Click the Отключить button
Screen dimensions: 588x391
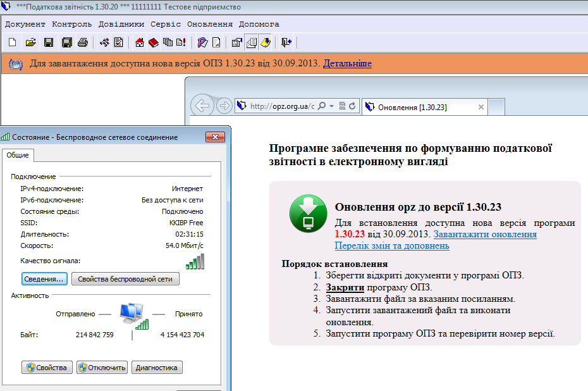coord(102,368)
